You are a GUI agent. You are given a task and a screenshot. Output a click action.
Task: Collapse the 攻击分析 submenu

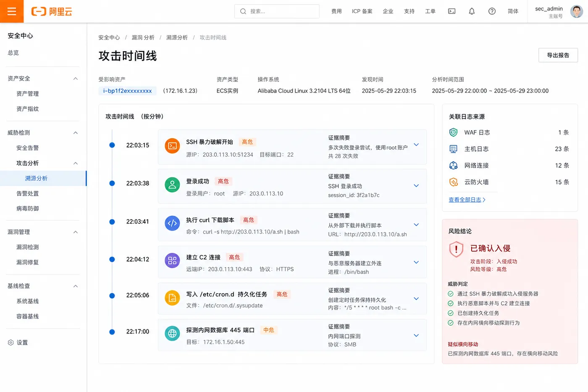pos(76,163)
